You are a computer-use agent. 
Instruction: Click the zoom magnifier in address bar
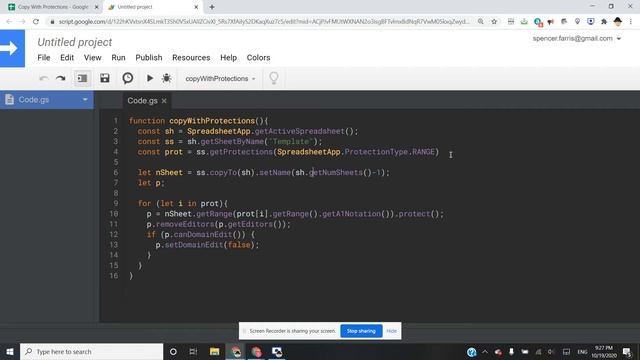481,22
